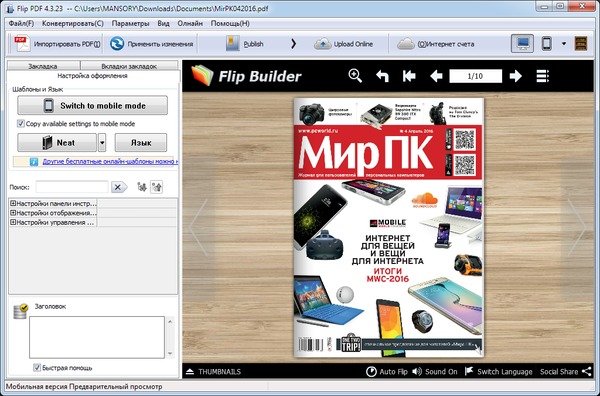Screen dimensions: 600x396
Task: Expand the hidden toolbar items chevron
Action: click(x=293, y=44)
